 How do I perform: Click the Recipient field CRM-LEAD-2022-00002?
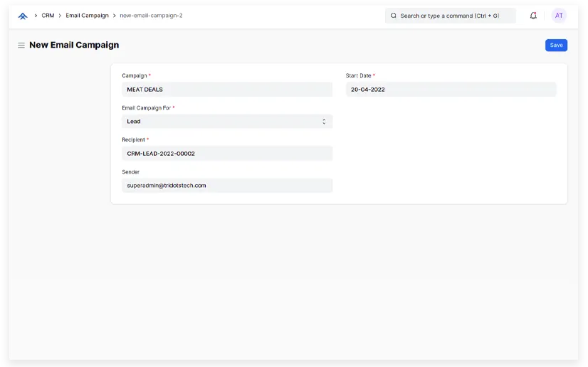tap(226, 154)
